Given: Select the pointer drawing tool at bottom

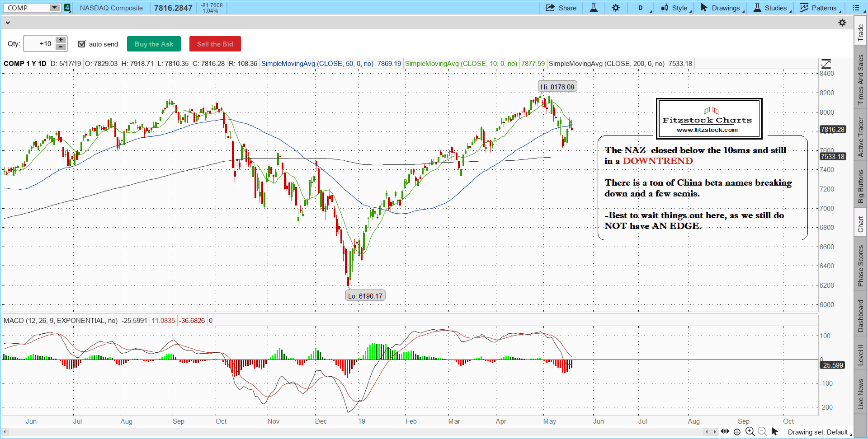Looking at the screenshot, I should (x=774, y=432).
